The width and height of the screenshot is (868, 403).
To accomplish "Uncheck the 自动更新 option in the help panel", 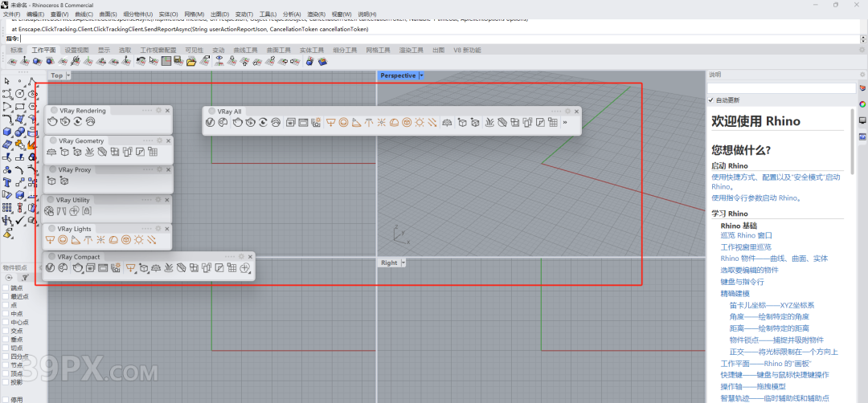I will (711, 100).
